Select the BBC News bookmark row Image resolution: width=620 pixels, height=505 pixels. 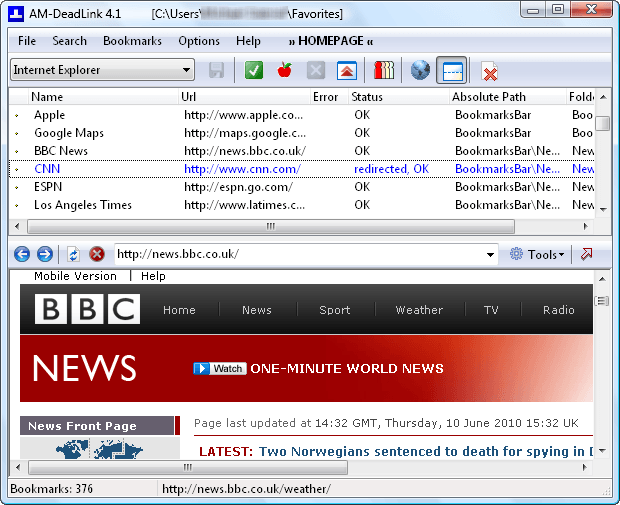click(302, 151)
